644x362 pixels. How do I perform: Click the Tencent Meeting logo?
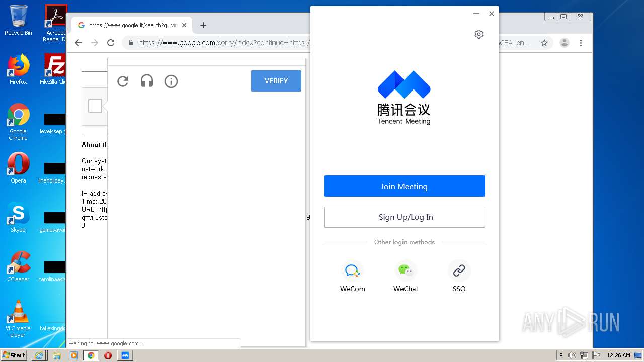(404, 97)
